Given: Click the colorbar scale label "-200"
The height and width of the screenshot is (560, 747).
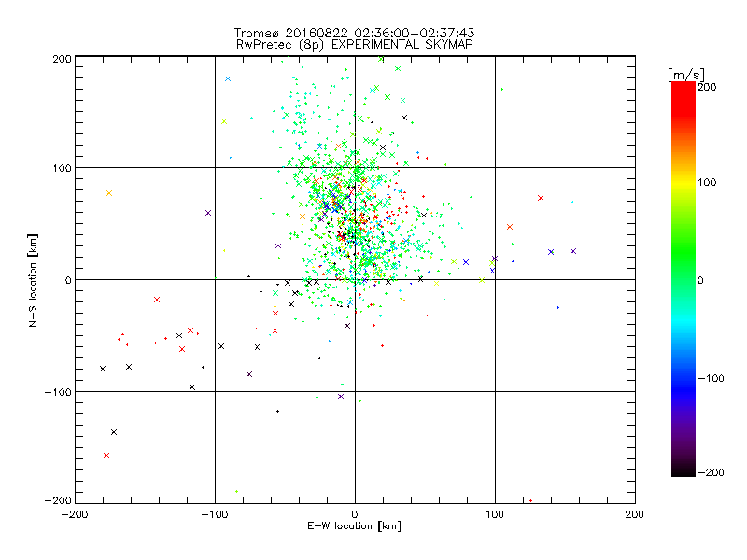Looking at the screenshot, I should coord(711,473).
